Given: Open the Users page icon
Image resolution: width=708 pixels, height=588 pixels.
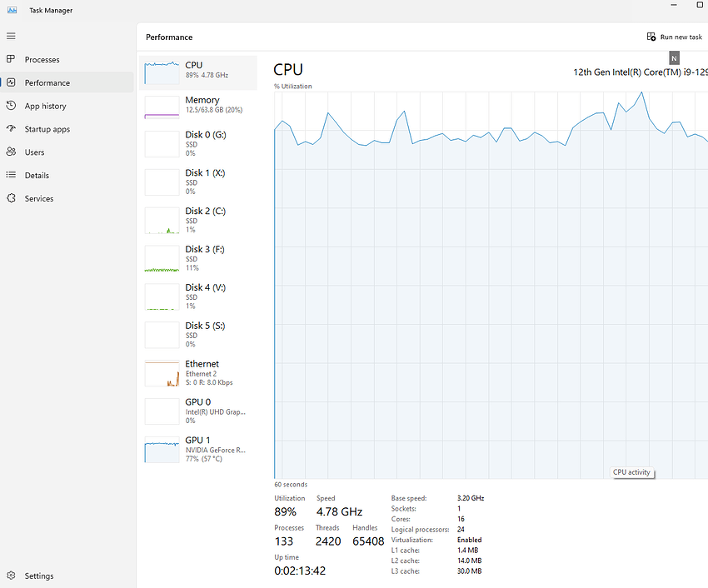Looking at the screenshot, I should tap(11, 152).
